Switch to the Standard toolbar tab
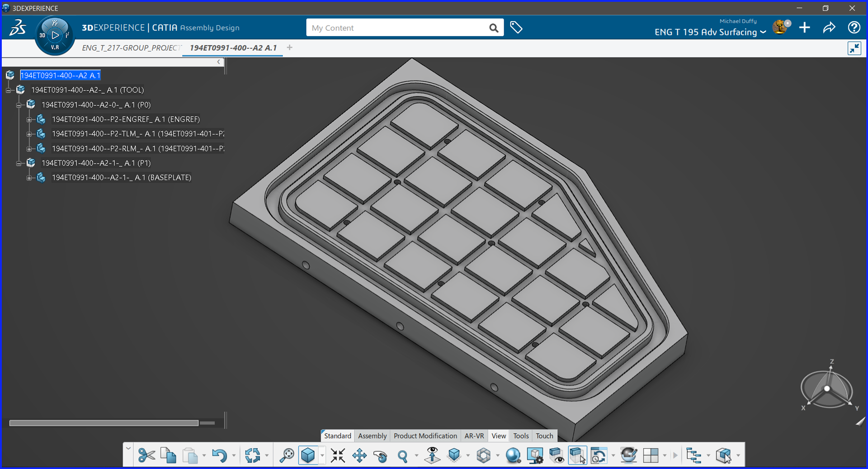Screen dimensions: 868x469 (x=337, y=436)
